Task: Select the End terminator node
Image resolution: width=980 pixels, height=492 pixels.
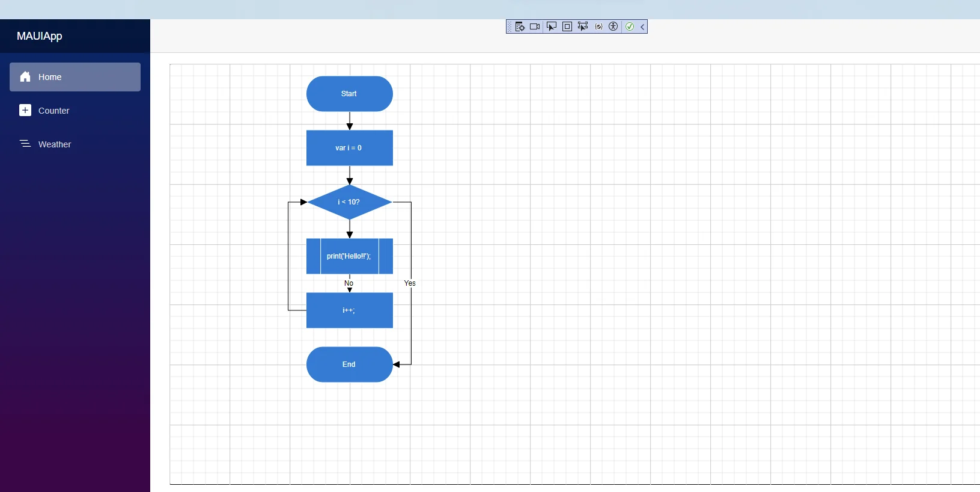Action: coord(350,364)
